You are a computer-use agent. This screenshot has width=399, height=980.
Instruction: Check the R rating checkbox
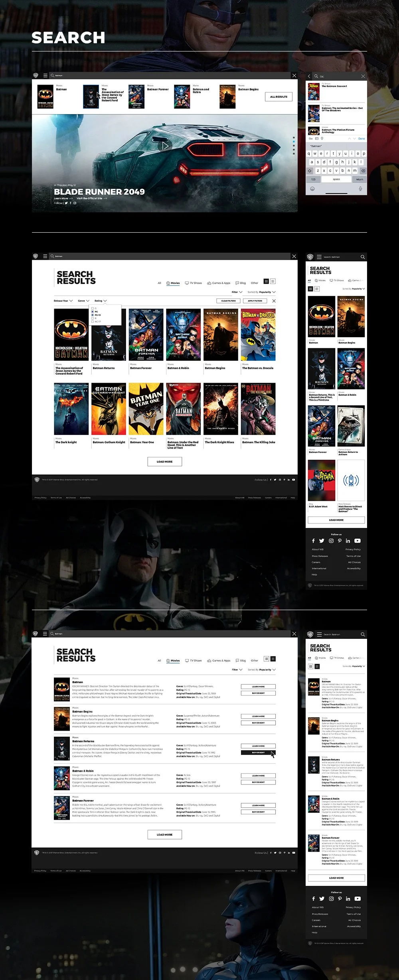(93, 318)
